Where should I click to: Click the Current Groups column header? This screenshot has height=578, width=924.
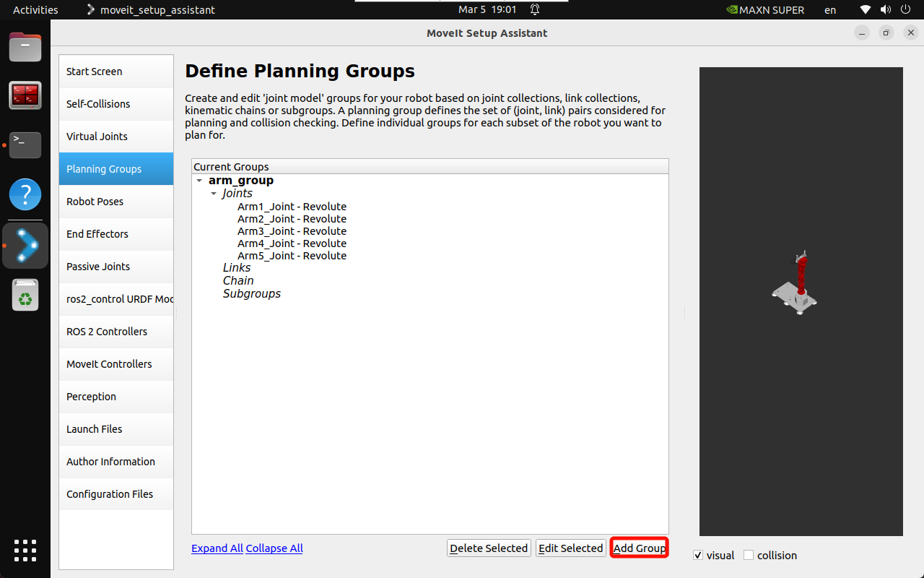tap(430, 167)
